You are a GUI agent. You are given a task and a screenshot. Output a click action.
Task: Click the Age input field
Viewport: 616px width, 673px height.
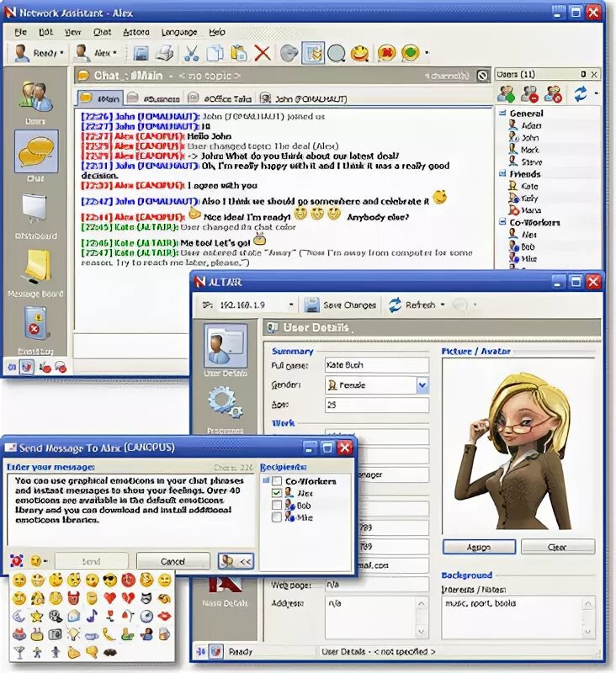[x=376, y=405]
